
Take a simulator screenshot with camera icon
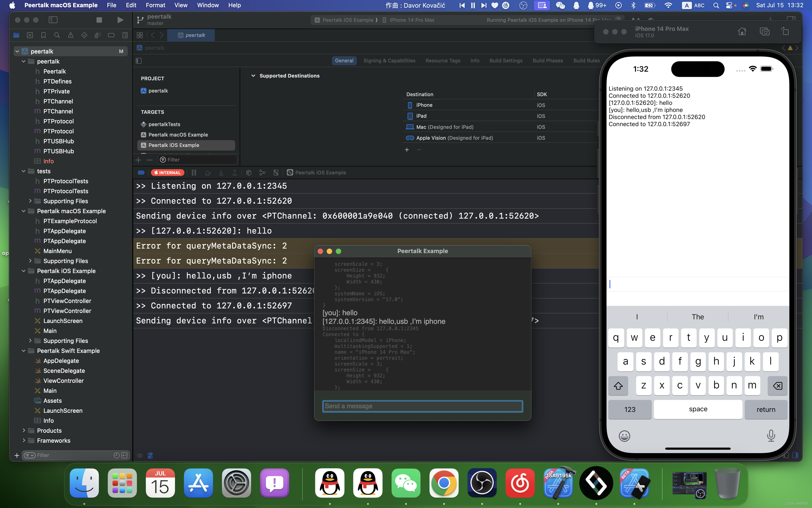pos(764,32)
